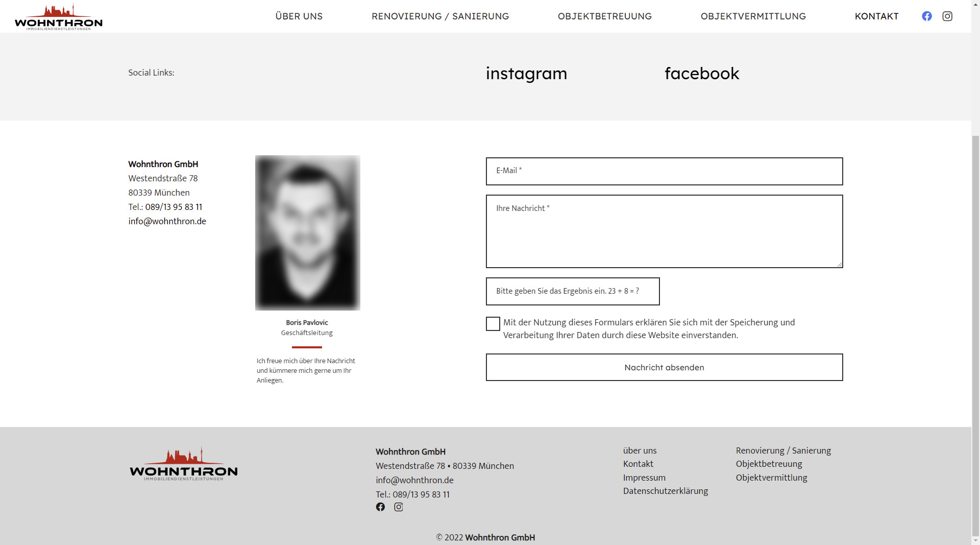Tick the data storage consent checkbox
Image resolution: width=980 pixels, height=545 pixels.
coord(493,324)
